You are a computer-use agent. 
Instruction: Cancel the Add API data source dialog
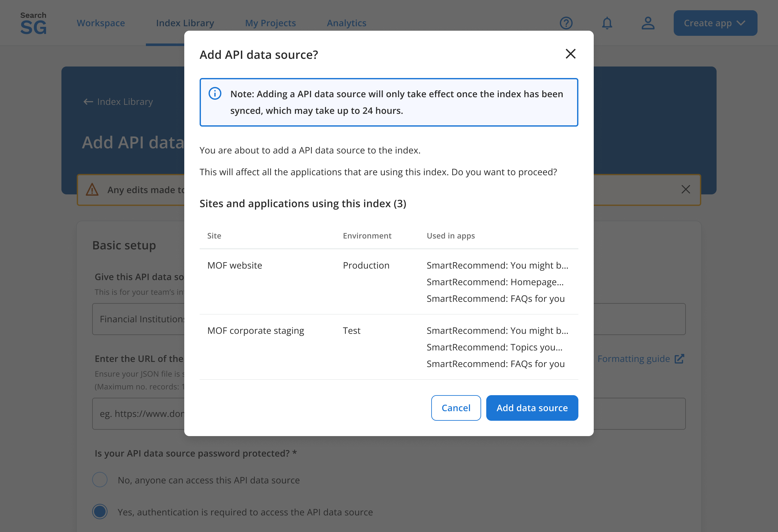[456, 408]
